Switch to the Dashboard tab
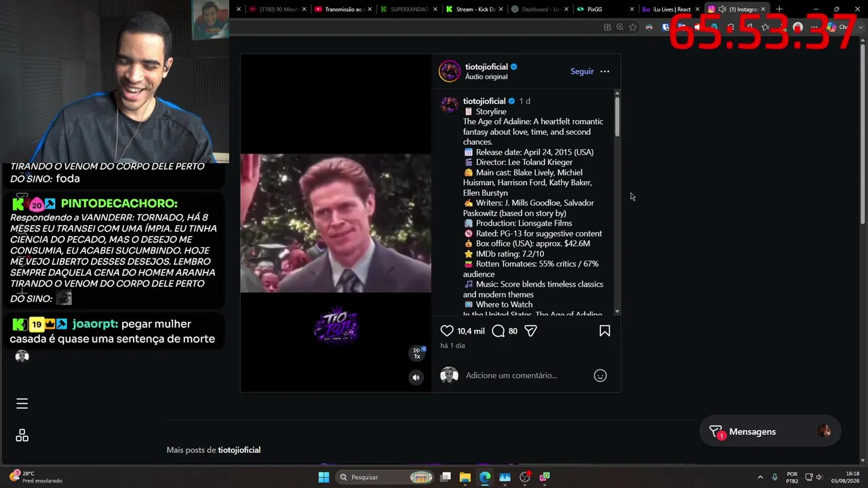This screenshot has height=488, width=868. coord(539,9)
